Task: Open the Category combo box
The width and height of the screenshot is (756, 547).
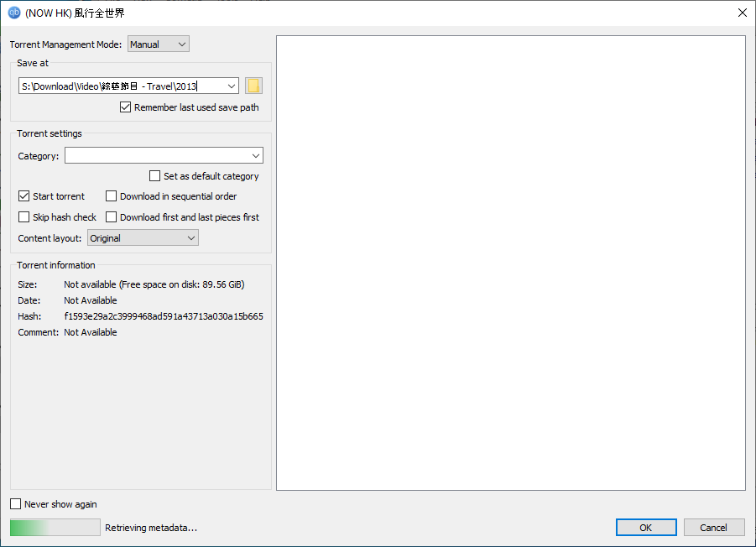Action: (164, 156)
